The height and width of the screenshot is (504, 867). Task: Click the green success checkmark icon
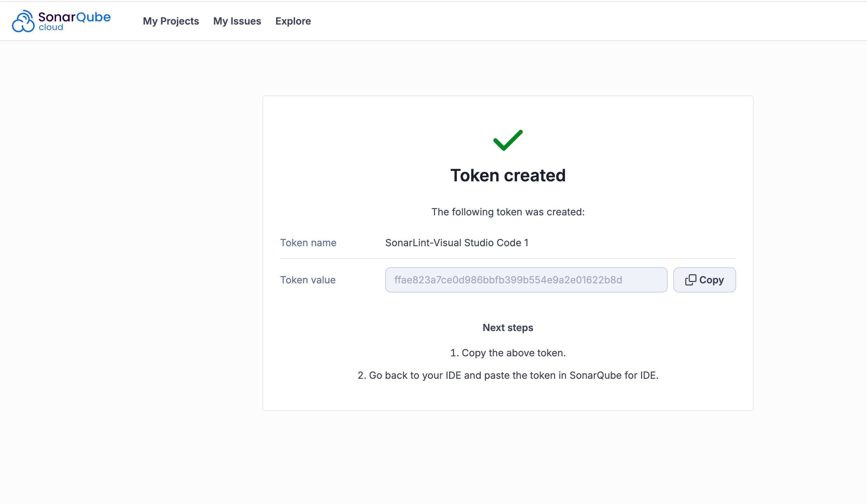pos(508,140)
